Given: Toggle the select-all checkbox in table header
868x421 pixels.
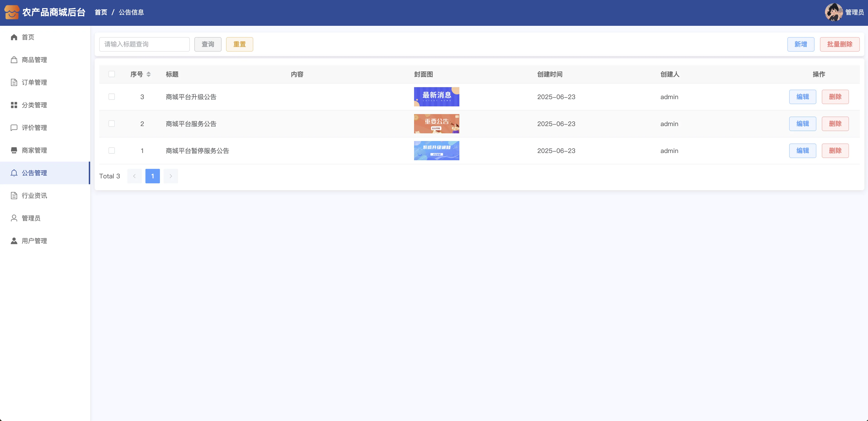Looking at the screenshot, I should (111, 74).
